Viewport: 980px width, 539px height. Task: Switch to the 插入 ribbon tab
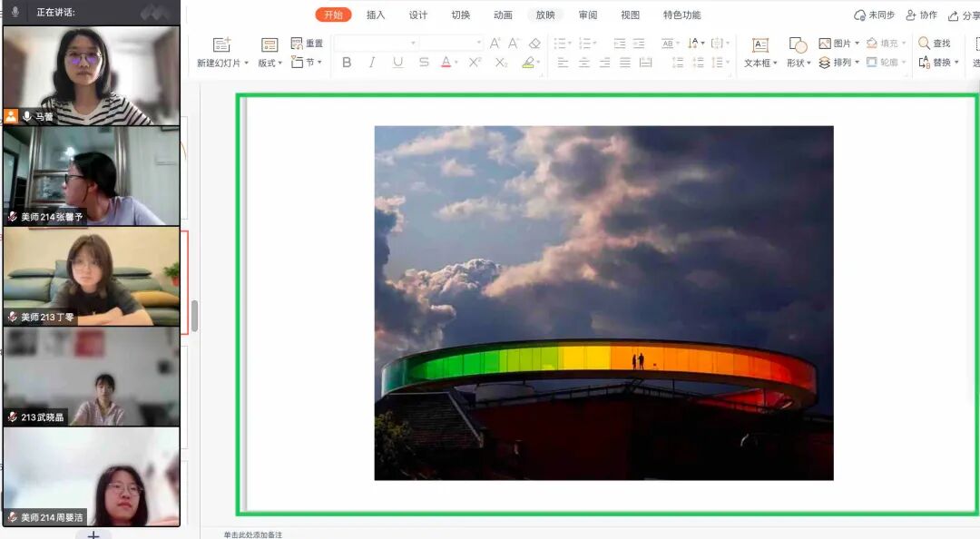(376, 15)
